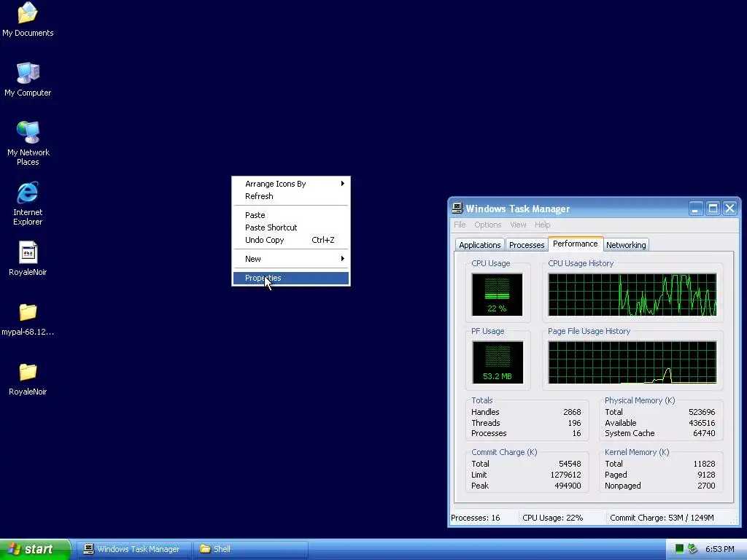Click the Commit Charge Peak 494900
The height and width of the screenshot is (560, 747).
(568, 486)
